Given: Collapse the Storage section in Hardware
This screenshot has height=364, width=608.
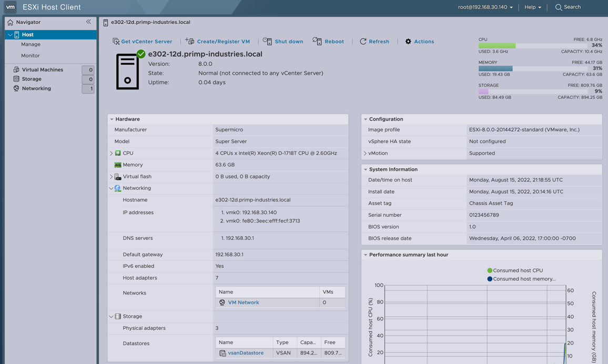Looking at the screenshot, I should click(x=111, y=316).
